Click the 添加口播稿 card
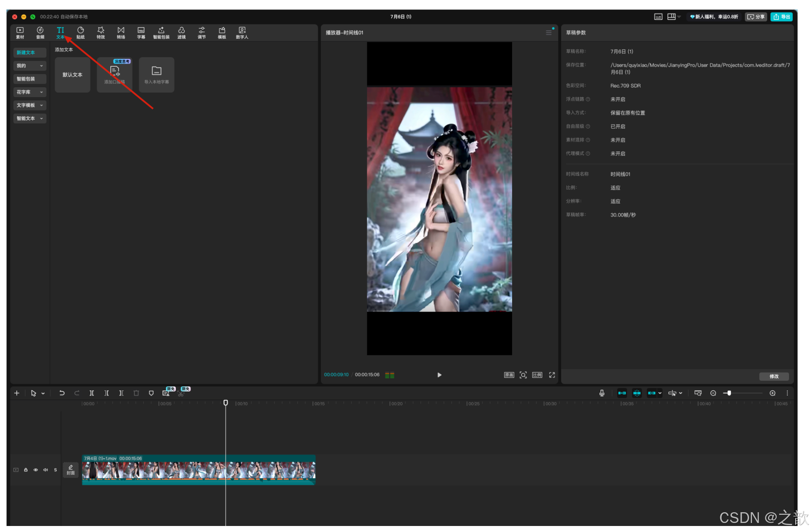The width and height of the screenshot is (811, 532). [x=114, y=75]
